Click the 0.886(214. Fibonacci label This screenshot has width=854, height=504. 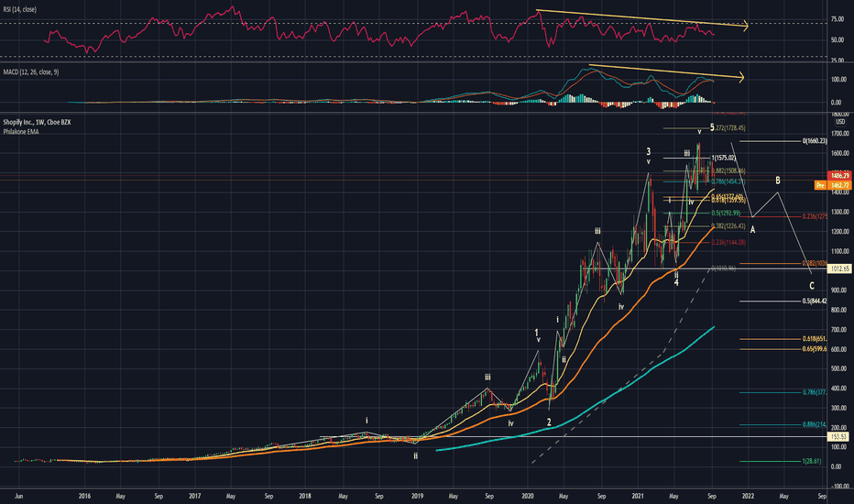click(815, 424)
